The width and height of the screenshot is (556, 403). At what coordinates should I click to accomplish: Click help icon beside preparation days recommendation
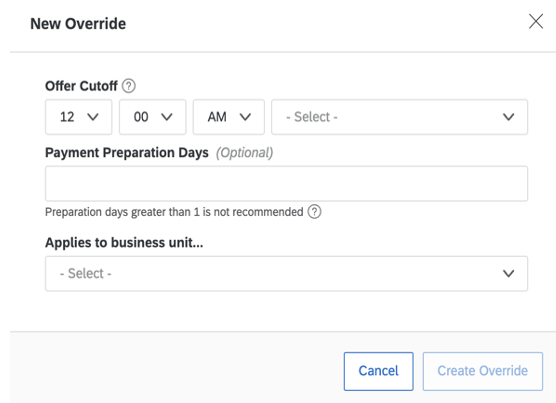[x=314, y=212]
